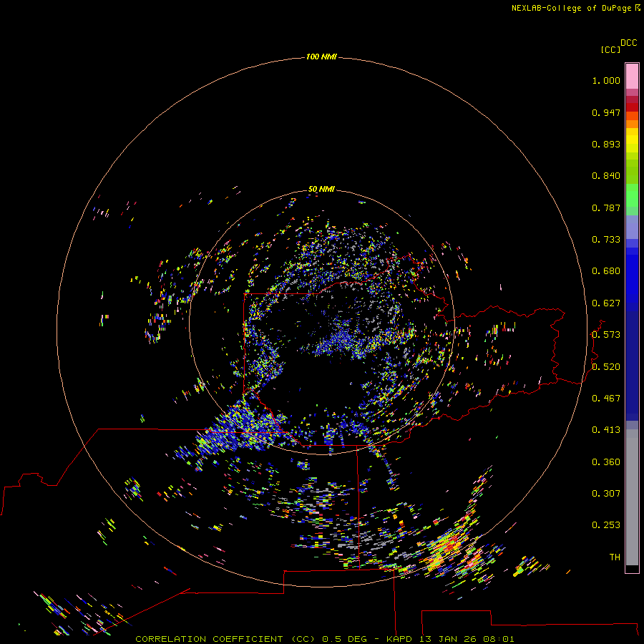
Task: Click the "DCC" label above the legend
Action: click(x=629, y=43)
